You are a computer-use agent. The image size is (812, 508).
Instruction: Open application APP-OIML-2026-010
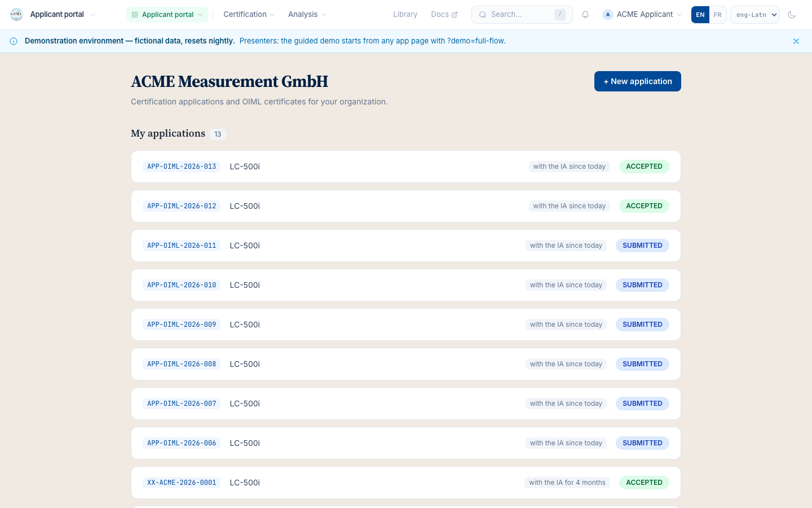pyautogui.click(x=406, y=285)
